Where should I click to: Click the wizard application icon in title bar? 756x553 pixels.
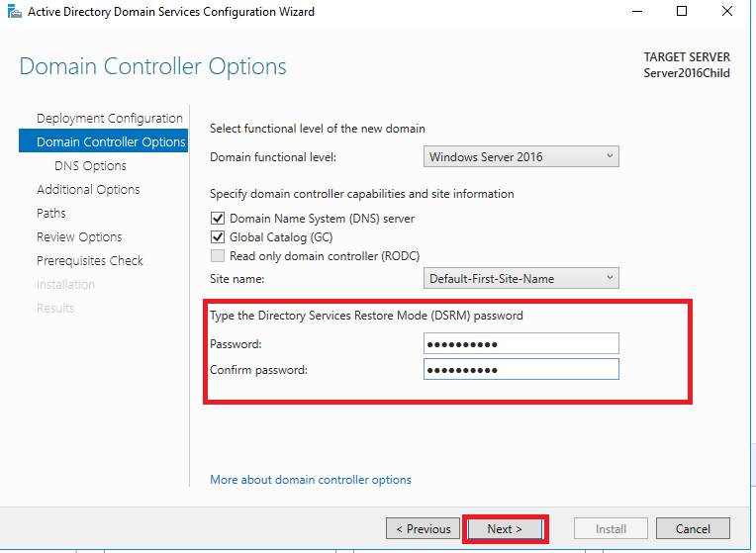15,12
